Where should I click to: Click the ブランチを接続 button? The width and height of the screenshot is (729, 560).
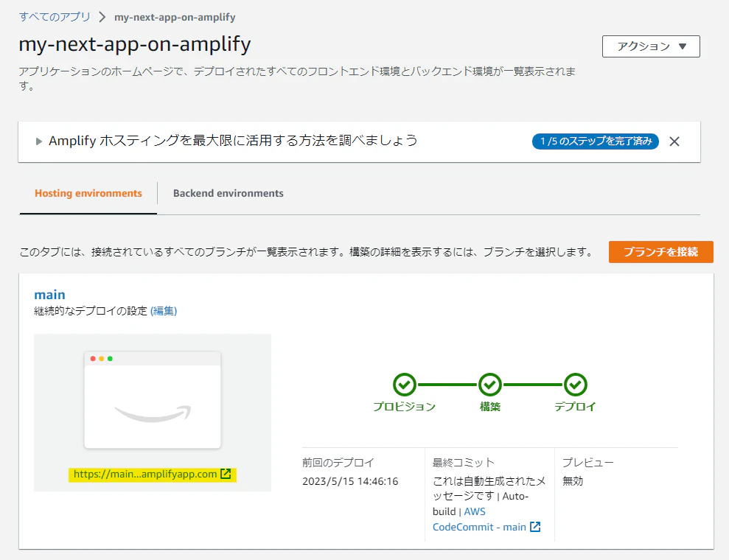click(x=660, y=252)
